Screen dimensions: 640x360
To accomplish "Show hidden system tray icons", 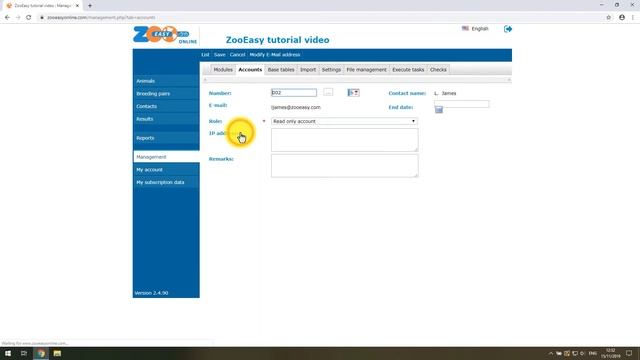I will pos(551,353).
